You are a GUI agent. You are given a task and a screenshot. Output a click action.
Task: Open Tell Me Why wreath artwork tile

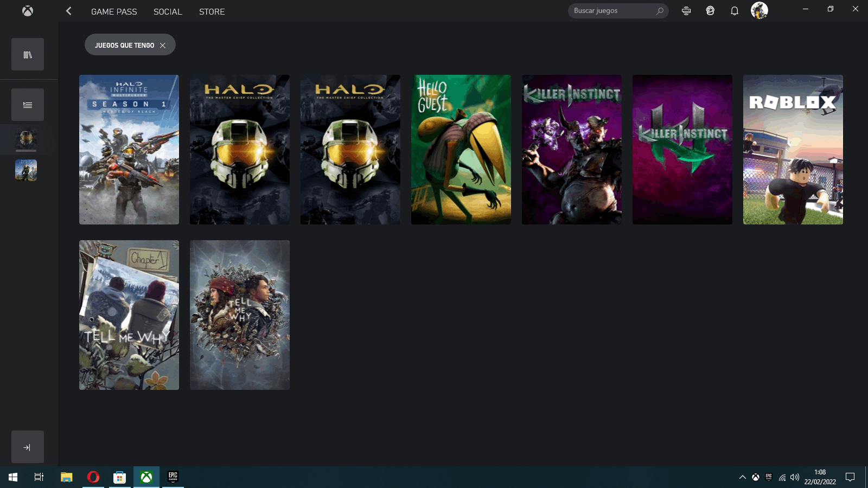(240, 315)
